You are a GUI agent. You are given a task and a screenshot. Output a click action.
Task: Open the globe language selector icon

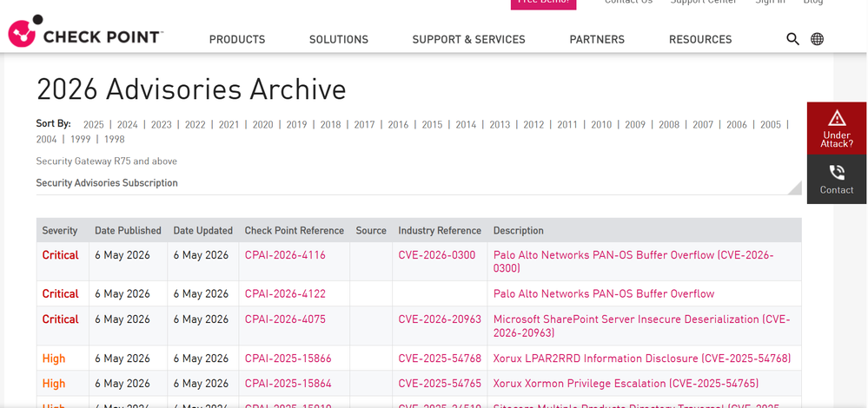[x=817, y=39]
